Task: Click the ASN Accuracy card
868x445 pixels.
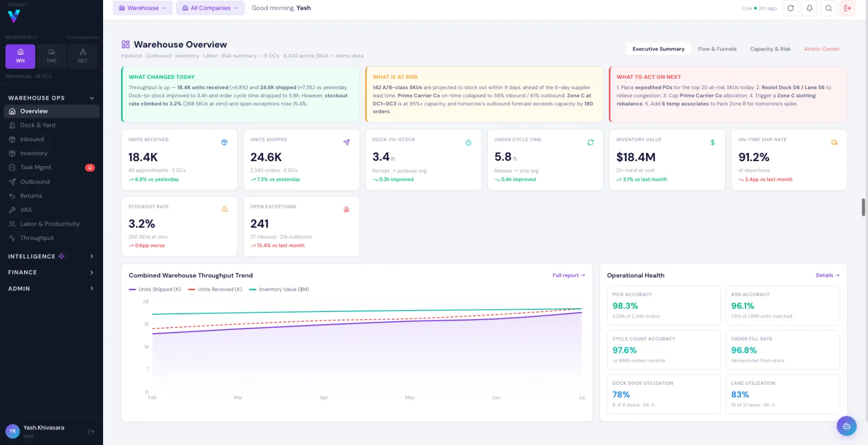Action: pyautogui.click(x=782, y=306)
